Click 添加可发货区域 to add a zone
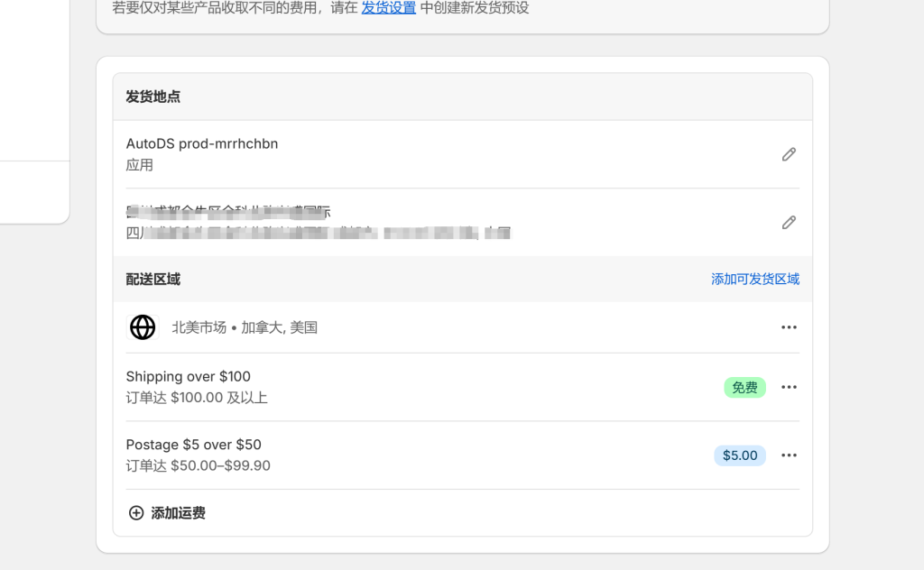 click(755, 280)
